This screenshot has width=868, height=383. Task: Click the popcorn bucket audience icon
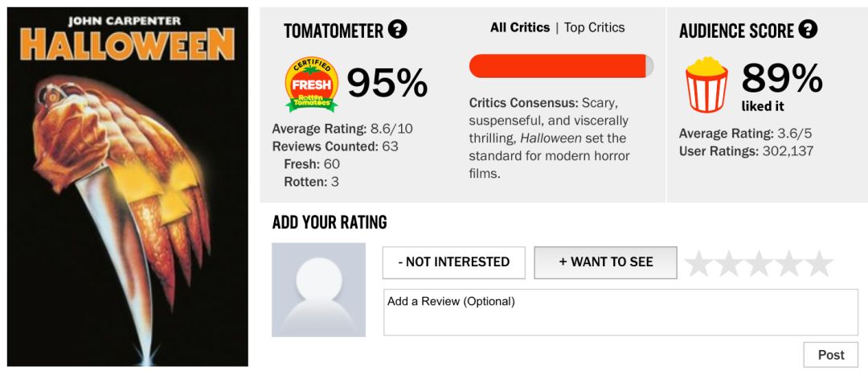[706, 84]
